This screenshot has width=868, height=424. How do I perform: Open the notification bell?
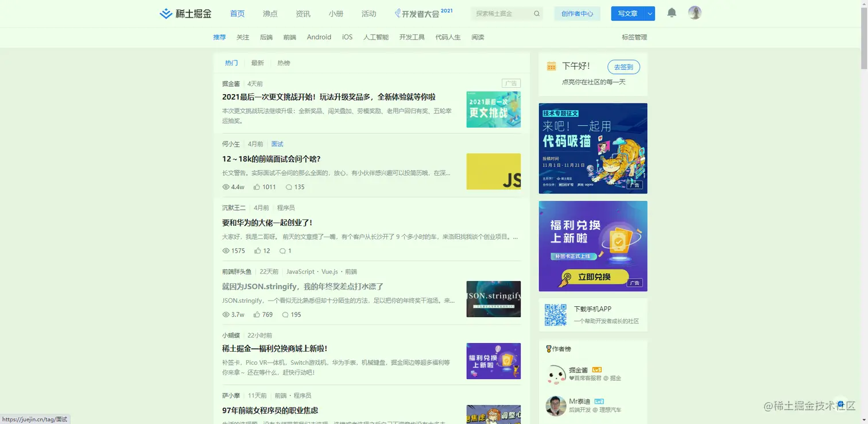click(672, 13)
